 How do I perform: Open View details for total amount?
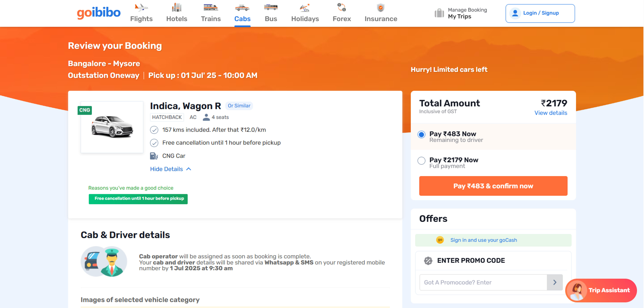pos(550,113)
